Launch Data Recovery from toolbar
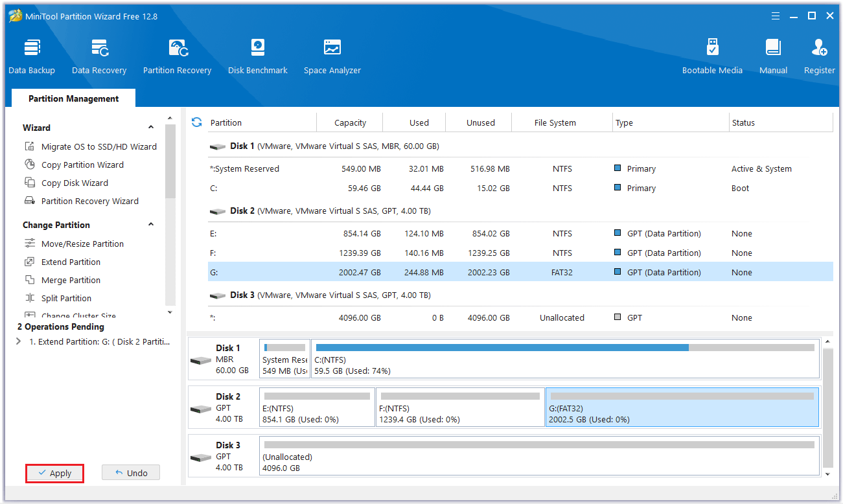 coord(99,56)
